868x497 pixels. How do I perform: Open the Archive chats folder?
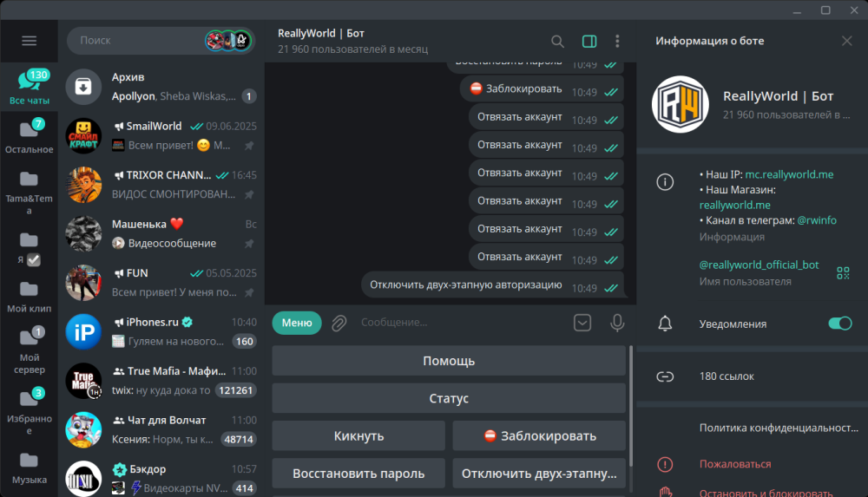pos(161,87)
